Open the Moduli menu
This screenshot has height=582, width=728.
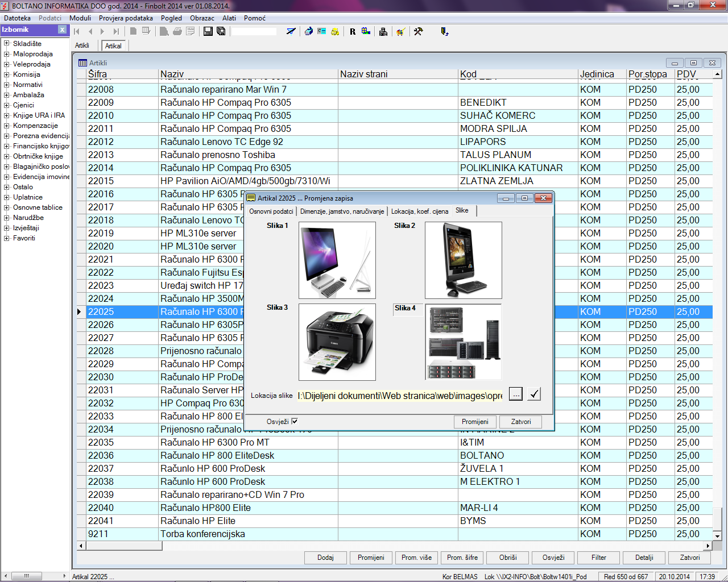point(80,18)
